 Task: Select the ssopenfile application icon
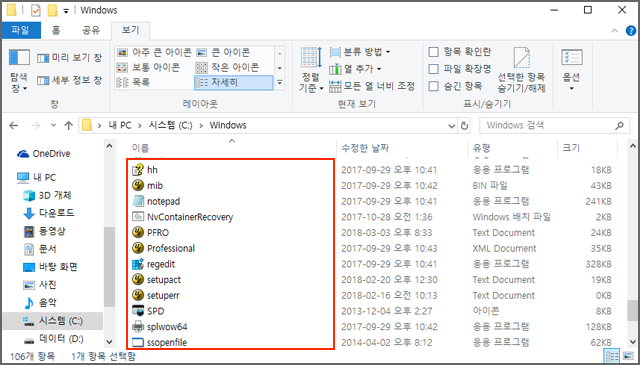click(138, 342)
